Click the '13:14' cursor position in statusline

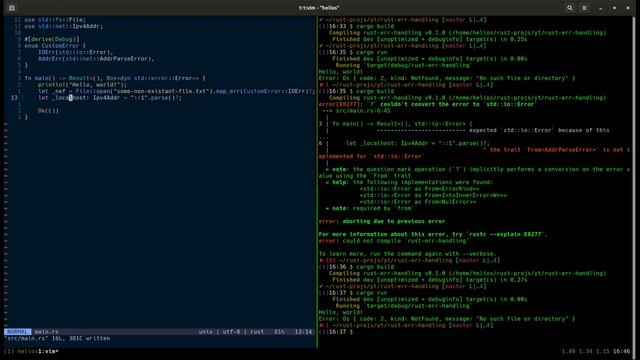(303, 332)
